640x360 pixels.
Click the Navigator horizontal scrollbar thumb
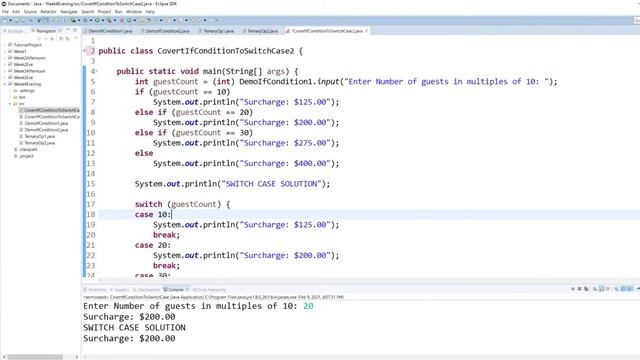(35, 357)
